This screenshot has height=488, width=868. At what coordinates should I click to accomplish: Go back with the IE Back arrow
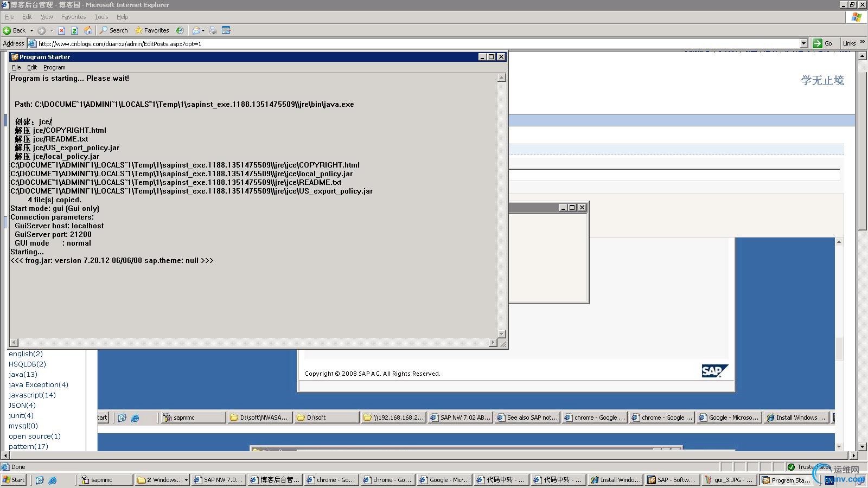click(x=14, y=30)
